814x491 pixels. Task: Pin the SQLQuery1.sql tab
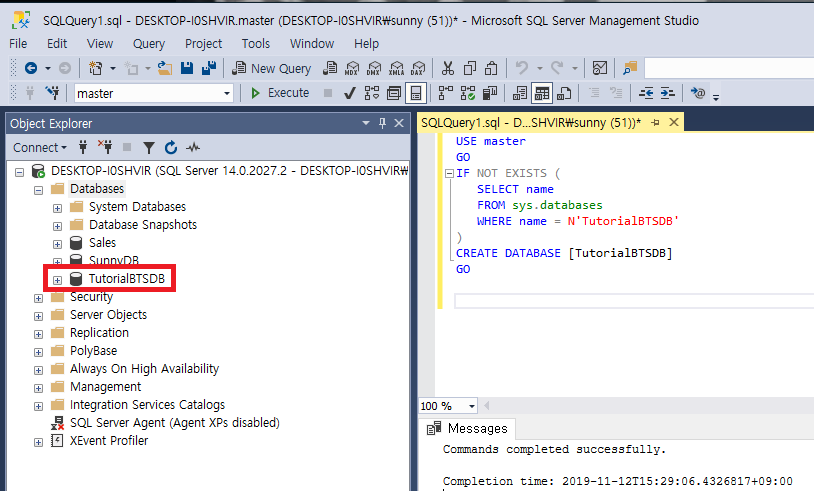point(656,122)
